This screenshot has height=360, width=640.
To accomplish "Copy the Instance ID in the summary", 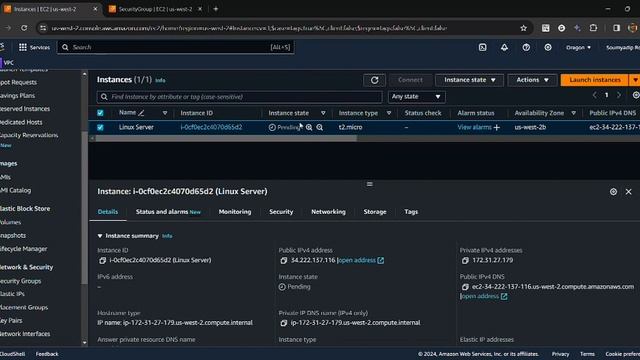I will pos(102,260).
